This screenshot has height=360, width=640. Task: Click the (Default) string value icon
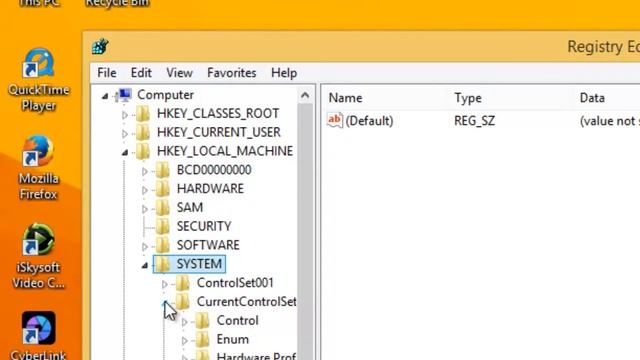point(334,120)
